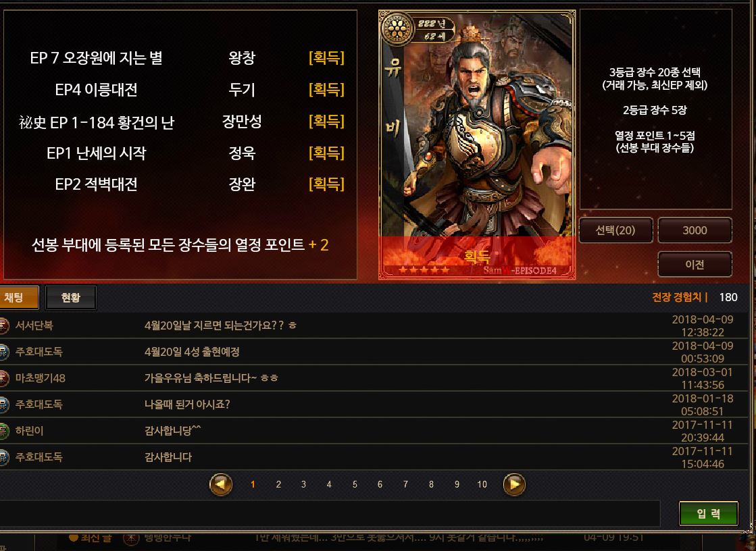
Task: Click the faction icon beside 마초맹기48
Action: pos(3,378)
